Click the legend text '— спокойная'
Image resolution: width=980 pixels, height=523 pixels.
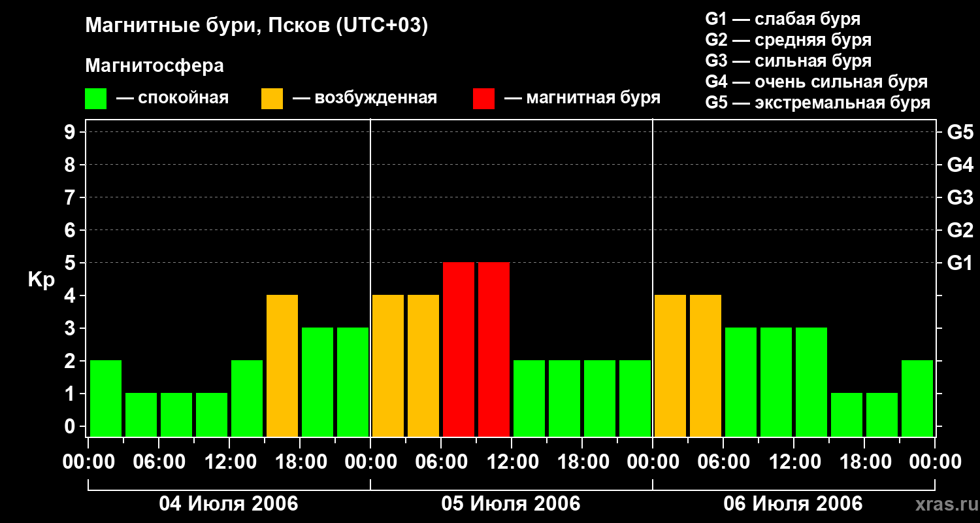point(172,98)
